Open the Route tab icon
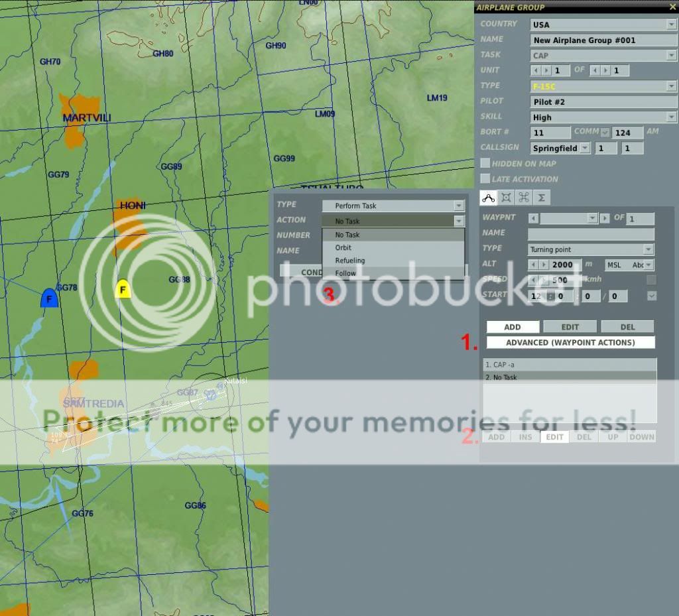This screenshot has height=616, width=679. (x=488, y=198)
